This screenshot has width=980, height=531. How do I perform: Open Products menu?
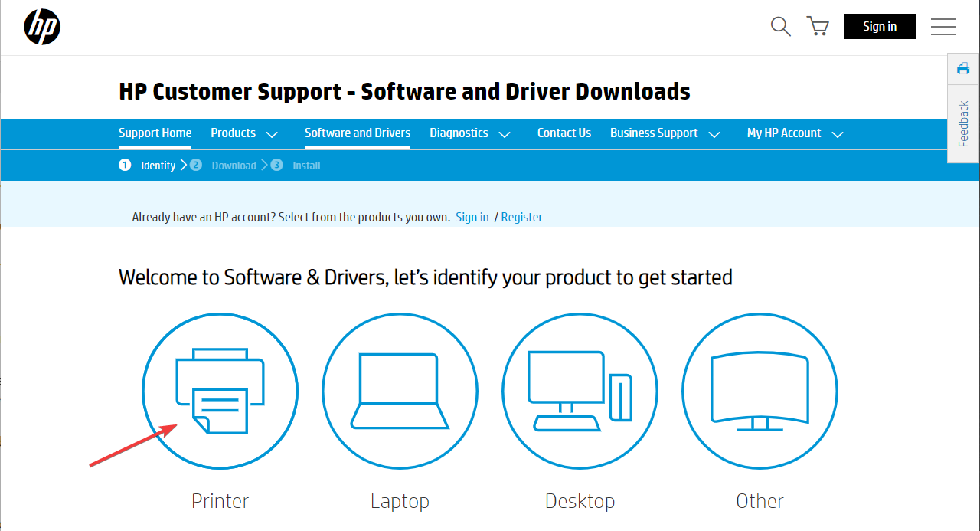pyautogui.click(x=234, y=133)
